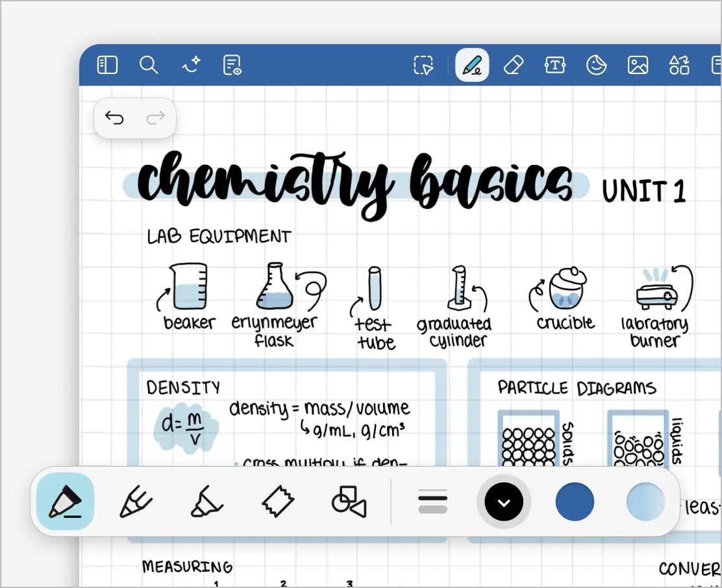Click the 'test tube' label
Image resolution: width=722 pixels, height=588 pixels.
[374, 334]
